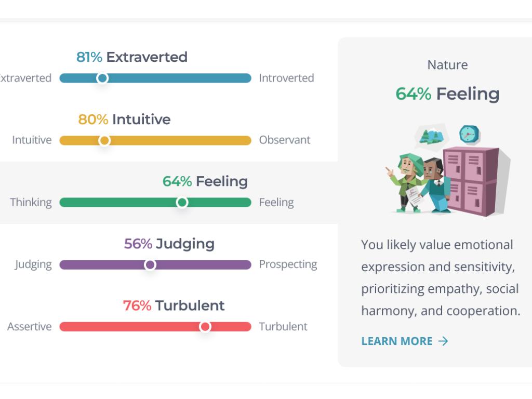
Task: Select the 56% Judging trait heading
Action: [x=169, y=244]
